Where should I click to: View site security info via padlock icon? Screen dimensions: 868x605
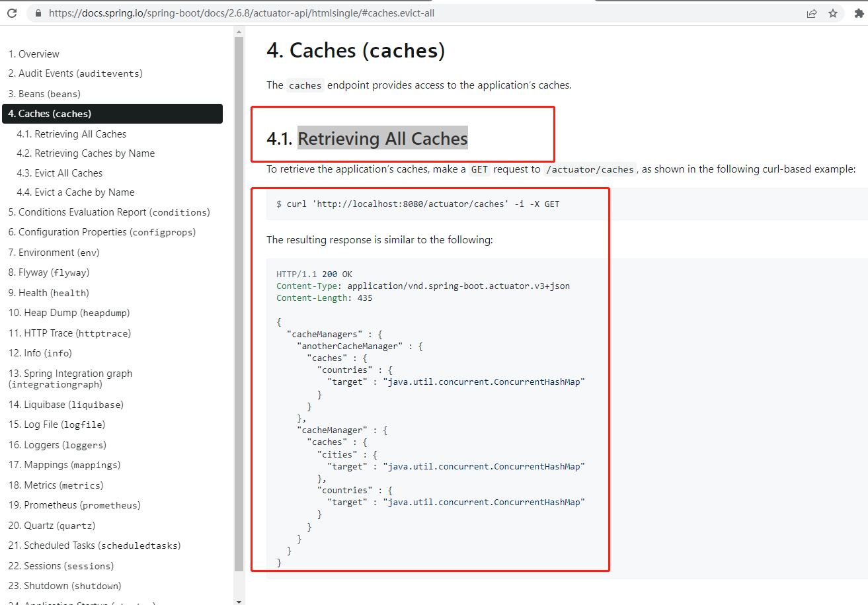point(38,13)
